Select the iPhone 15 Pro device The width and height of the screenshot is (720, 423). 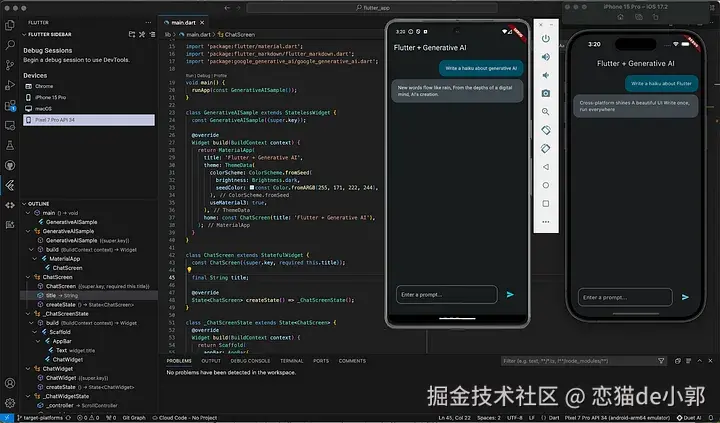tap(89, 97)
